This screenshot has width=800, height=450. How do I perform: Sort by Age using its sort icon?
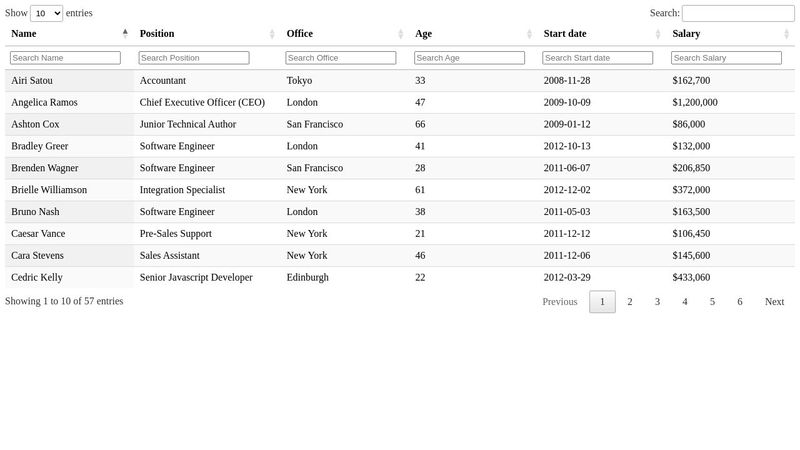tap(530, 34)
